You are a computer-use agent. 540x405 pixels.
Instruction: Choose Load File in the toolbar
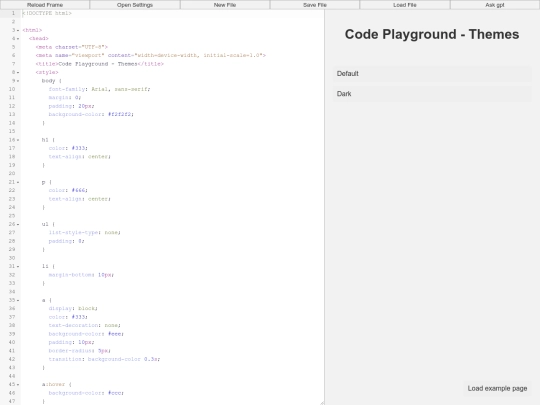(405, 5)
